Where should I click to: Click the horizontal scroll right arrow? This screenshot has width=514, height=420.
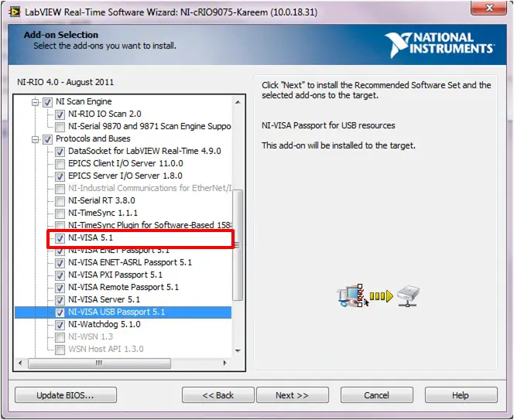224,363
